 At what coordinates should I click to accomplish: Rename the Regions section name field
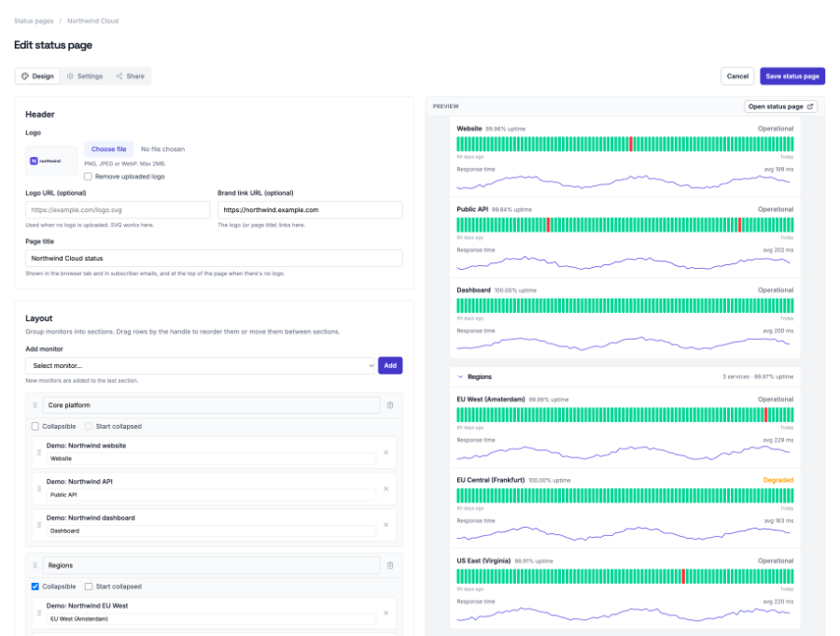[x=211, y=565]
